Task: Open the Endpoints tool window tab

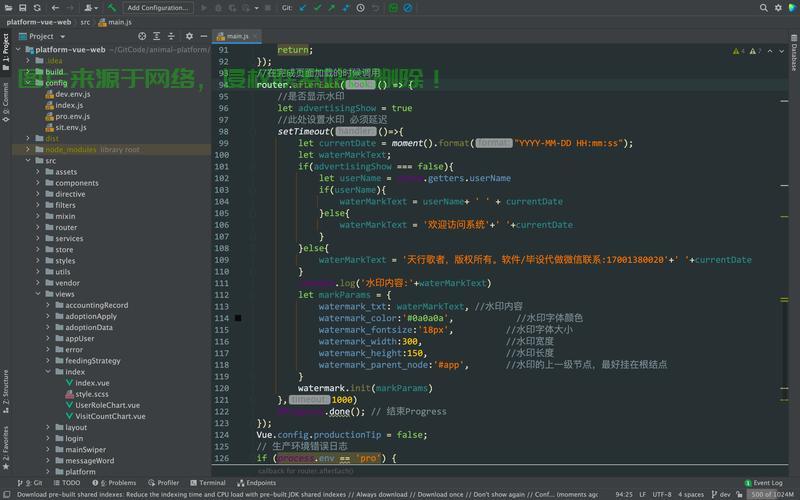Action: point(257,483)
